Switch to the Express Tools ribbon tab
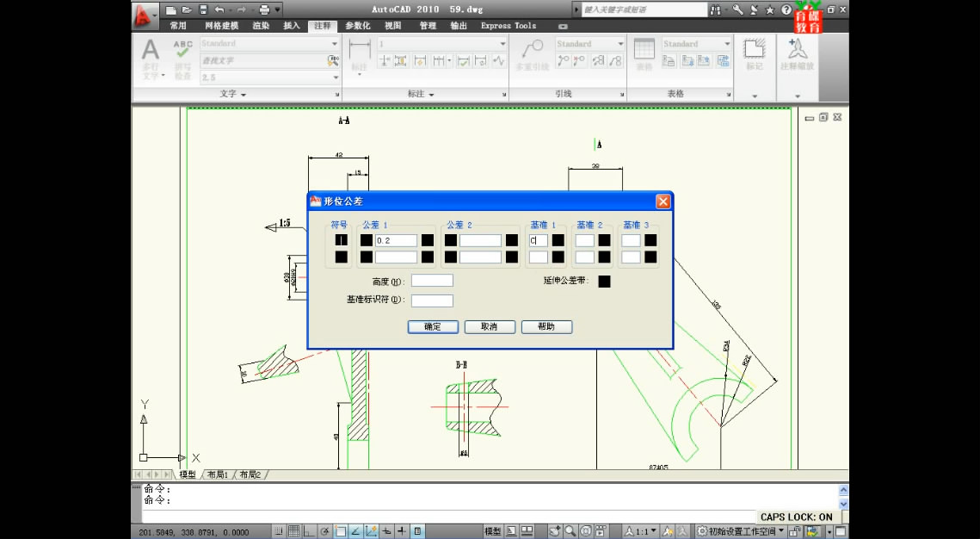 508,26
